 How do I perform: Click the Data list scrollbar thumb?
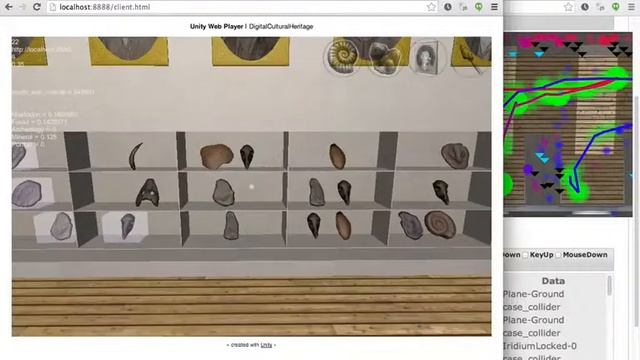click(x=610, y=285)
